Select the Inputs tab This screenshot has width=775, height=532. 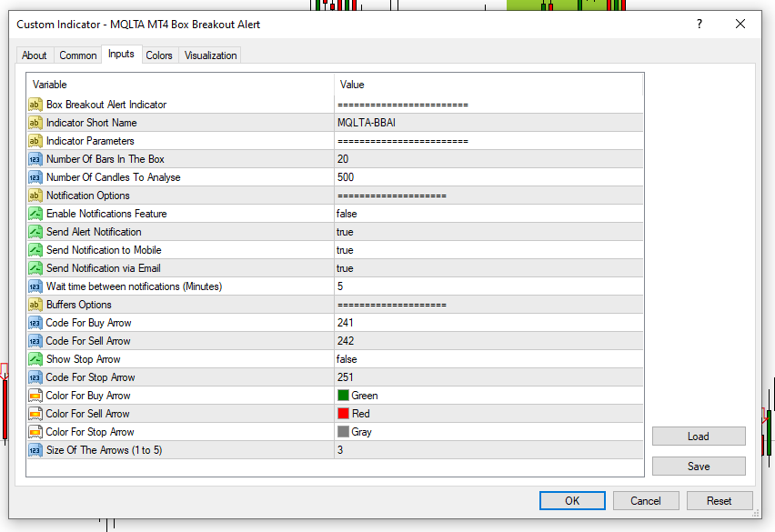(121, 54)
